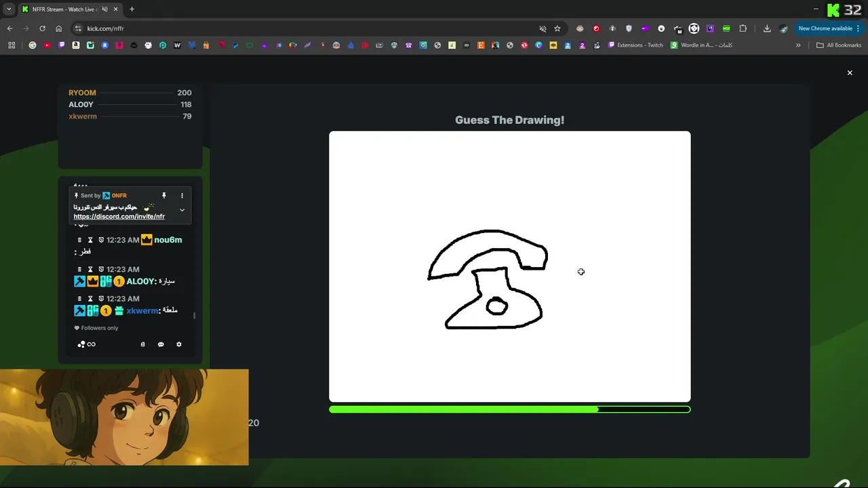Image resolution: width=868 pixels, height=488 pixels.
Task: Select ALOOY score row in leaderboard
Action: pyautogui.click(x=130, y=104)
